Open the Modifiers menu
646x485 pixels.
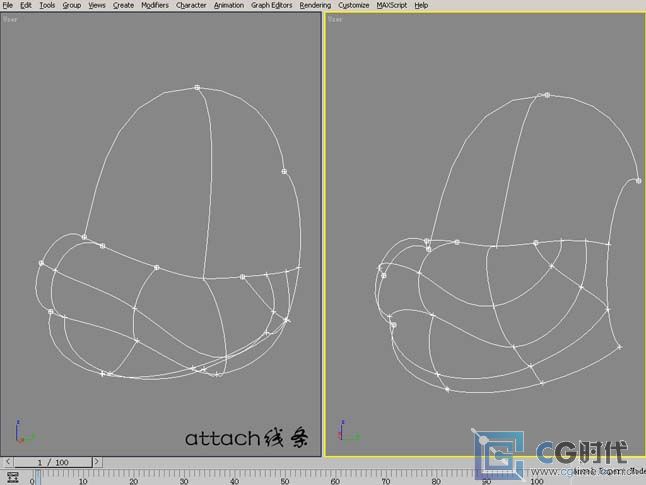pyautogui.click(x=155, y=5)
